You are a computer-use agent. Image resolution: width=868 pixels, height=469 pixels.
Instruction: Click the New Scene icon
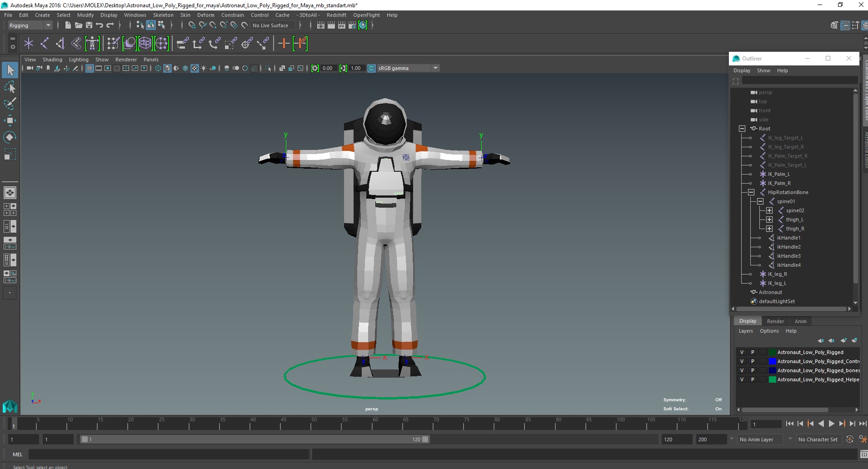pyautogui.click(x=68, y=25)
